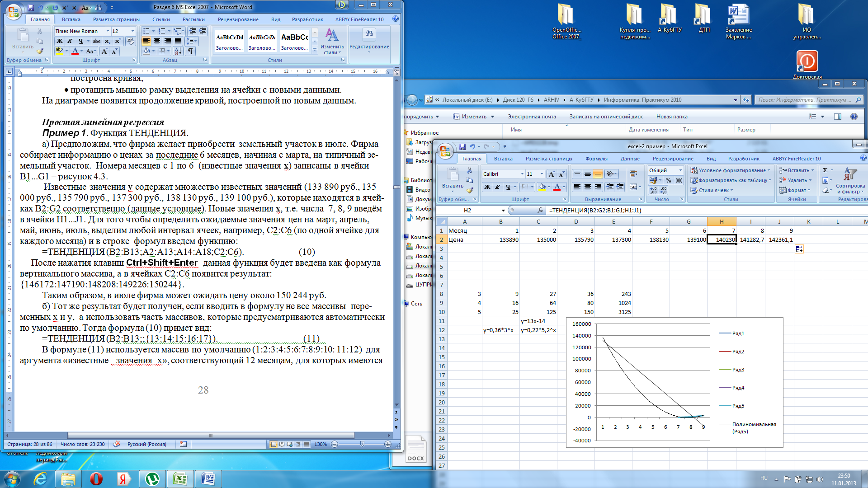Click Save icon in Excel quick access toolbar
The height and width of the screenshot is (488, 868).
click(x=462, y=146)
